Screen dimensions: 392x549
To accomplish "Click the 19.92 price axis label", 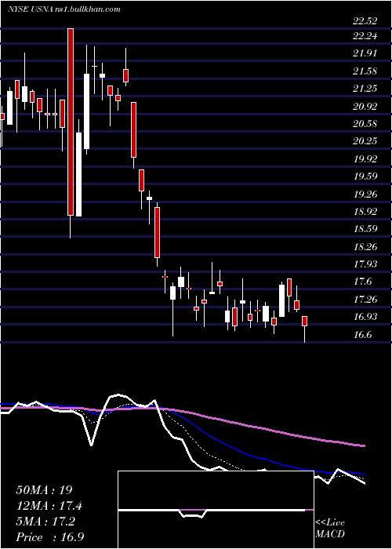I will [365, 159].
